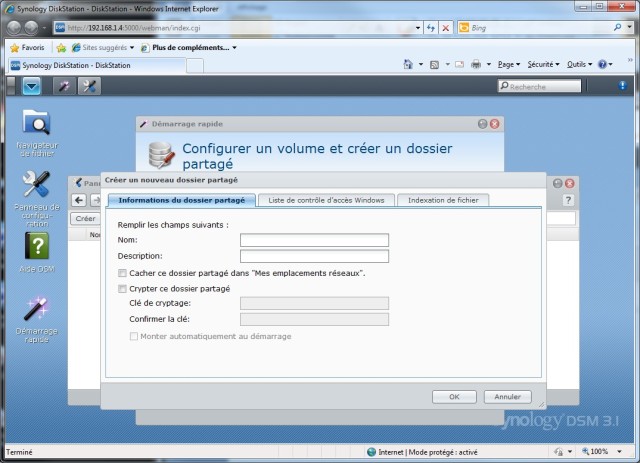Click the IE help icon in command bar
This screenshot has width=640, height=463.
[602, 65]
